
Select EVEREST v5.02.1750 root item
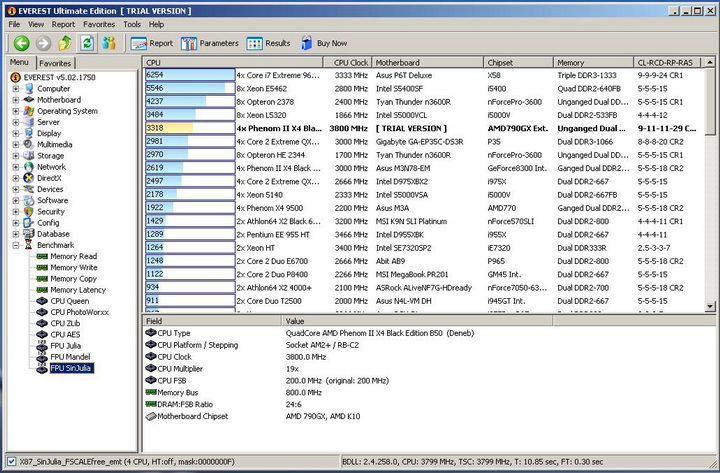[59, 77]
